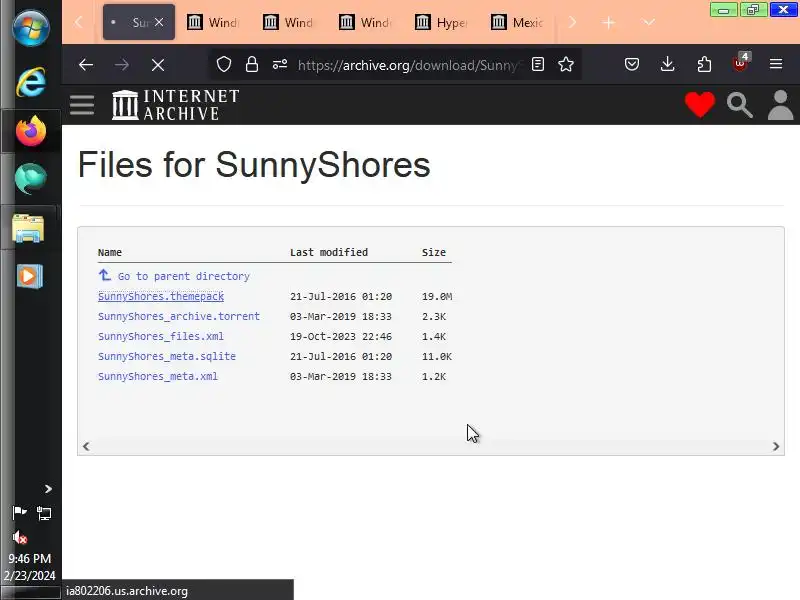Open site permissions icon in address bar
The height and width of the screenshot is (600, 800).
[x=280, y=64]
